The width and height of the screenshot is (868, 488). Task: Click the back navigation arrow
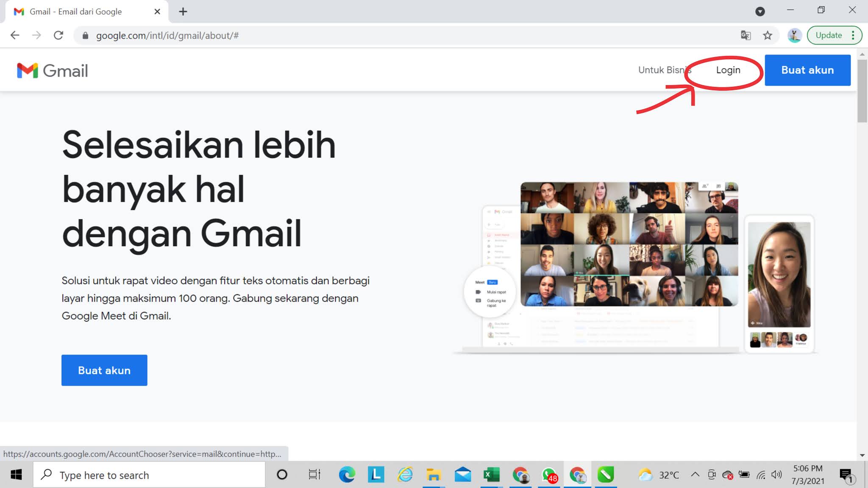point(15,36)
